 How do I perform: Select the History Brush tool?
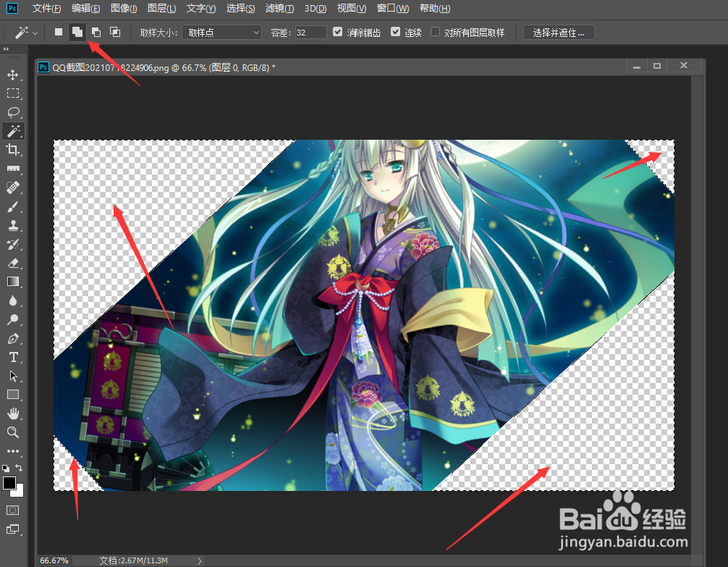point(13,244)
